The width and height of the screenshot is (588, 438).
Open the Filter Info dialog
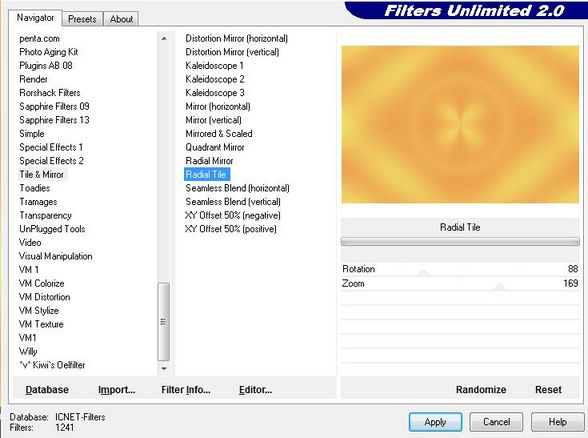tap(186, 390)
